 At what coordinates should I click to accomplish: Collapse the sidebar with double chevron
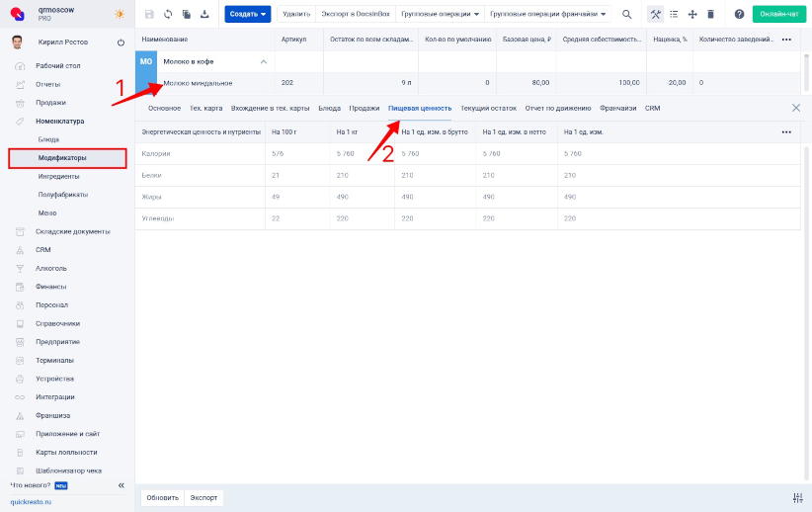(x=122, y=485)
